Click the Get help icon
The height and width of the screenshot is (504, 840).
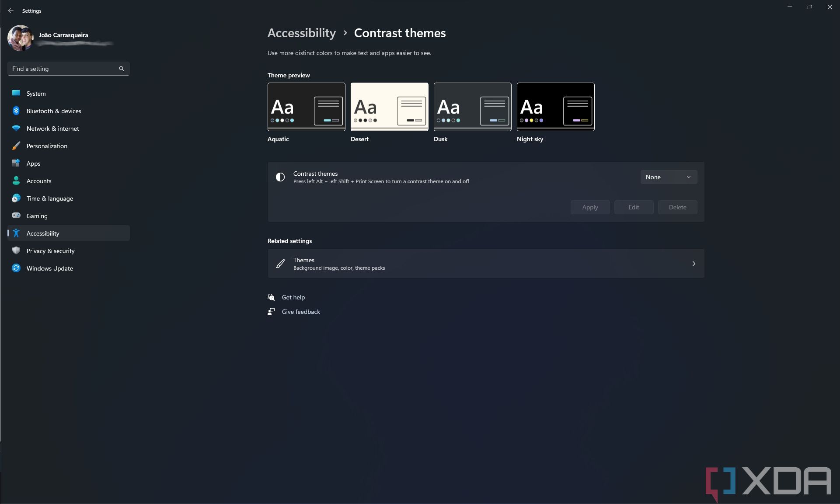pyautogui.click(x=271, y=297)
